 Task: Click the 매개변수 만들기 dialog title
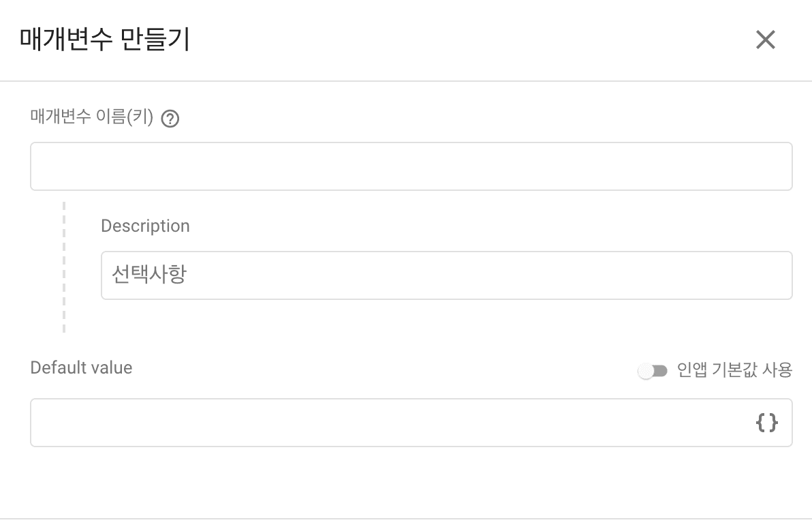click(x=105, y=40)
